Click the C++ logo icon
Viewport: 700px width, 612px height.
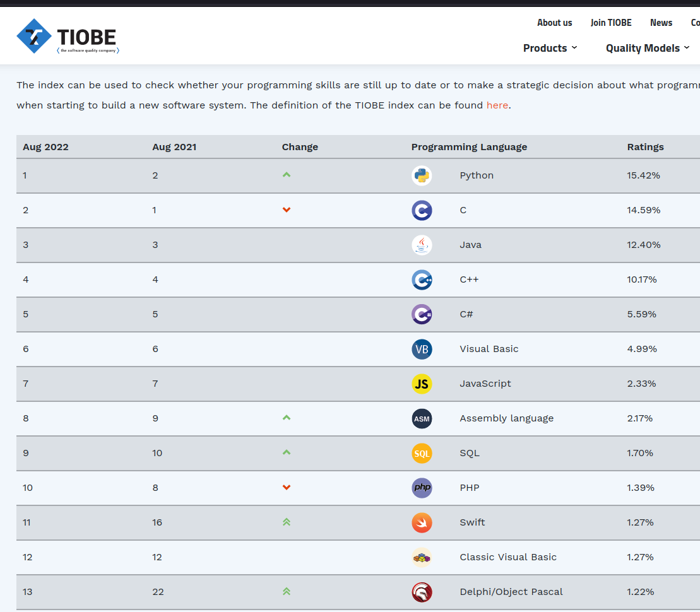(x=422, y=280)
